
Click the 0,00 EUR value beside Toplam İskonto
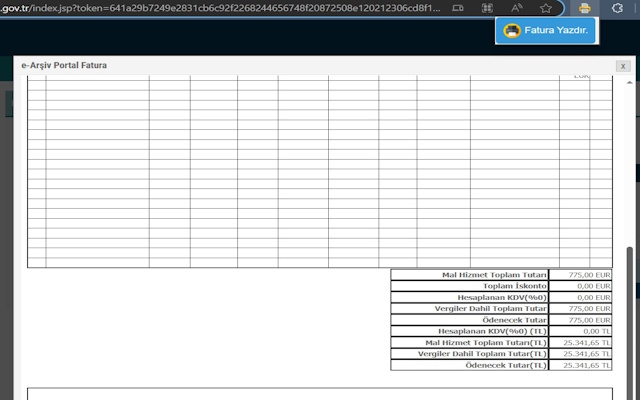tap(594, 286)
